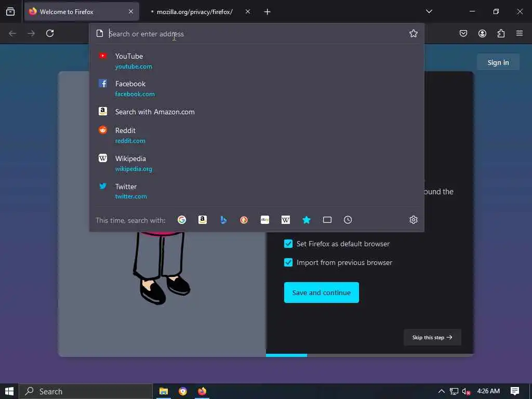This screenshot has height=399, width=532.
Task: Open the List all tabs dropdown
Action: pyautogui.click(x=429, y=11)
